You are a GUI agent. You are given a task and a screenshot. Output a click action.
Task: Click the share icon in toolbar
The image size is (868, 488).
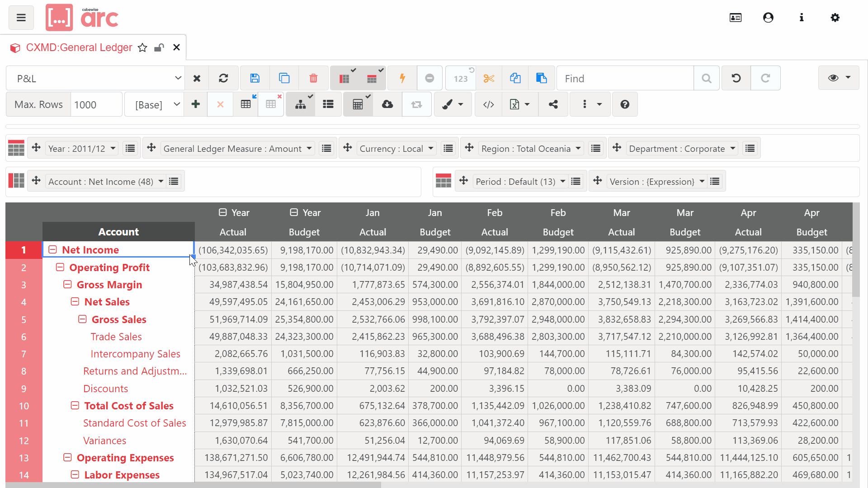click(553, 104)
